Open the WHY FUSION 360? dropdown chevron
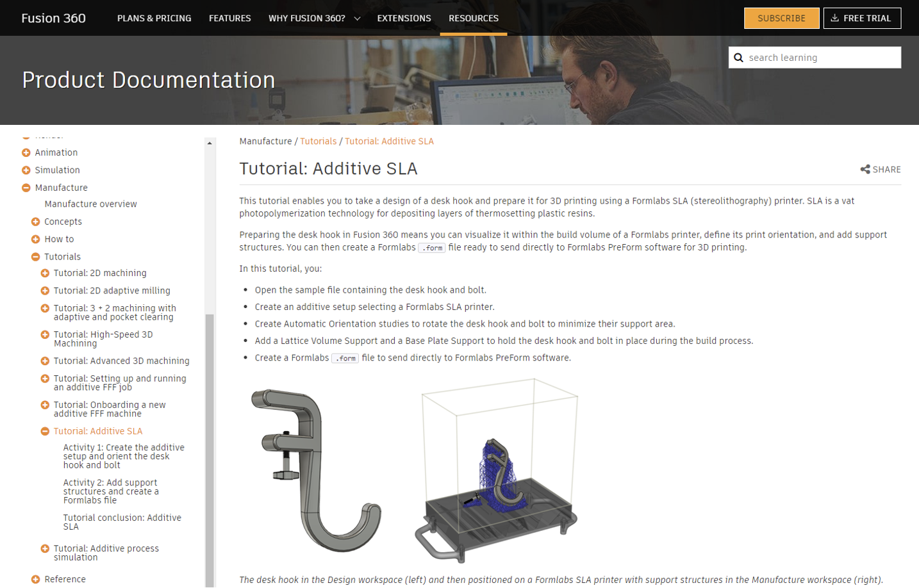This screenshot has width=919, height=588. [357, 19]
